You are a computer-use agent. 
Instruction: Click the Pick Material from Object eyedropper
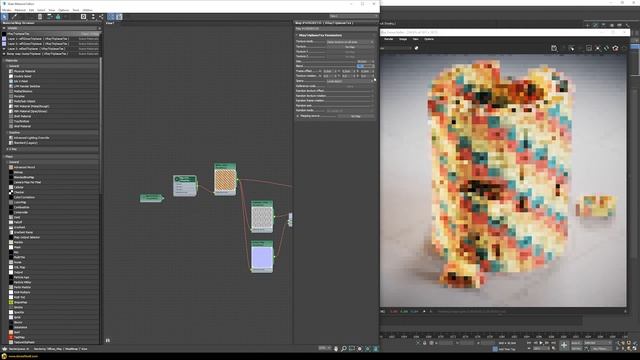[14, 17]
